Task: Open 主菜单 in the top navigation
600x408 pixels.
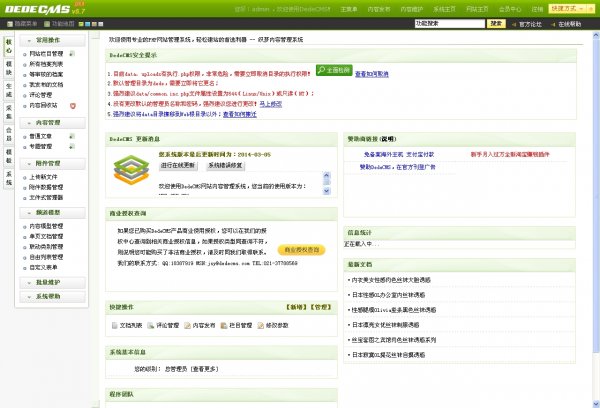Action: pyautogui.click(x=349, y=9)
